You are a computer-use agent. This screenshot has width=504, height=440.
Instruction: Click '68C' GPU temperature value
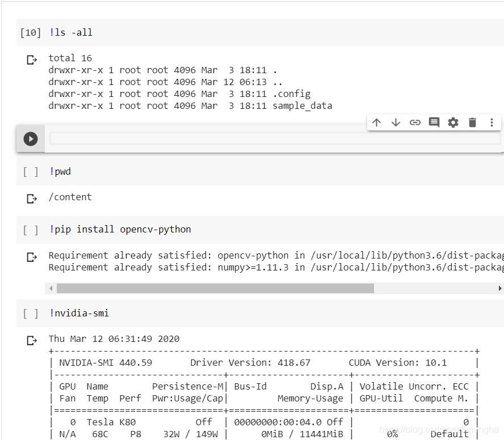point(100,434)
